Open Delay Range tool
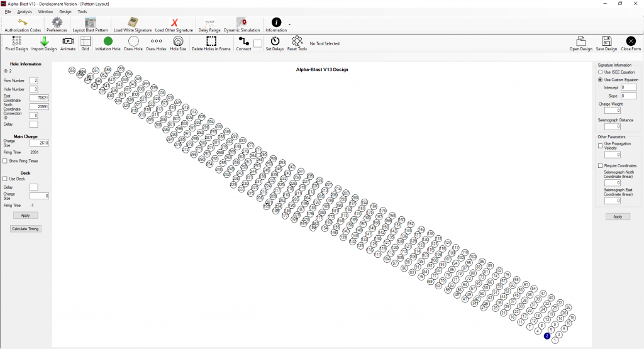Viewport: 644px width, 349px height. click(209, 25)
